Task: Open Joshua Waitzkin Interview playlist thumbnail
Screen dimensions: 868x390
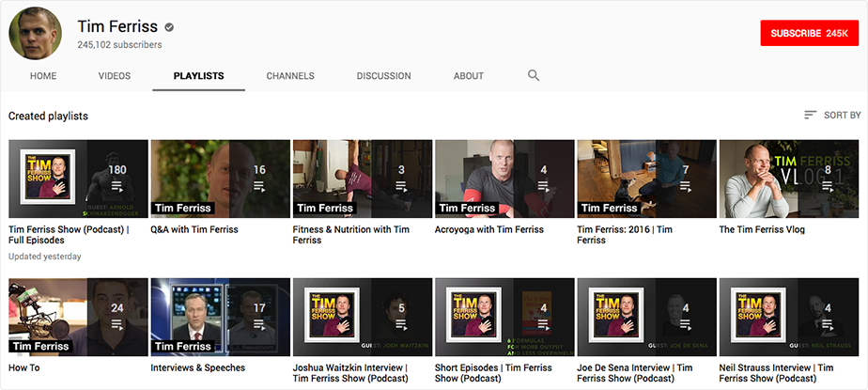Action: [x=362, y=317]
